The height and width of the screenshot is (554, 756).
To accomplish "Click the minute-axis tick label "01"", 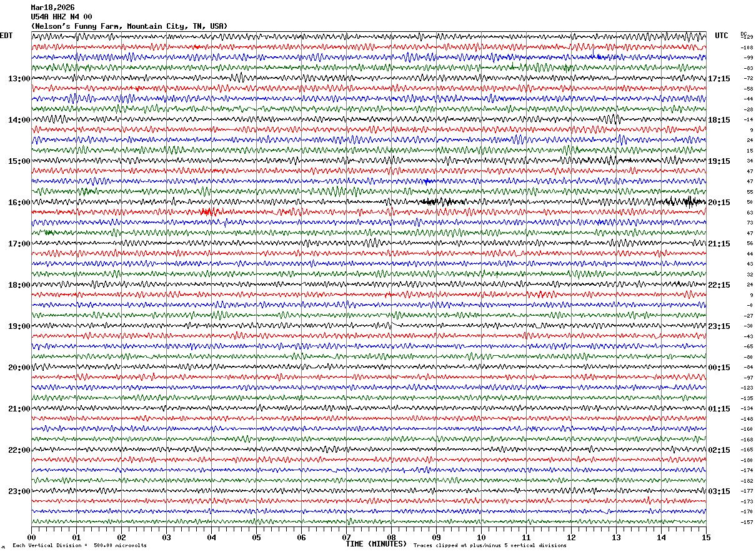I will 76,537.
